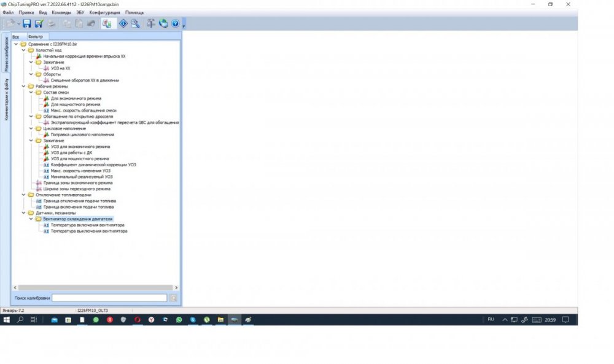The width and height of the screenshot is (614, 364).
Task: Click the tree panel horizontal scrollbar
Action: (96, 287)
